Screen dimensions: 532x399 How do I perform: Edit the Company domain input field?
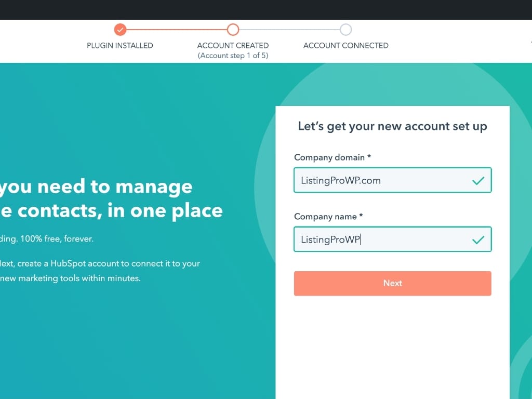pos(393,180)
